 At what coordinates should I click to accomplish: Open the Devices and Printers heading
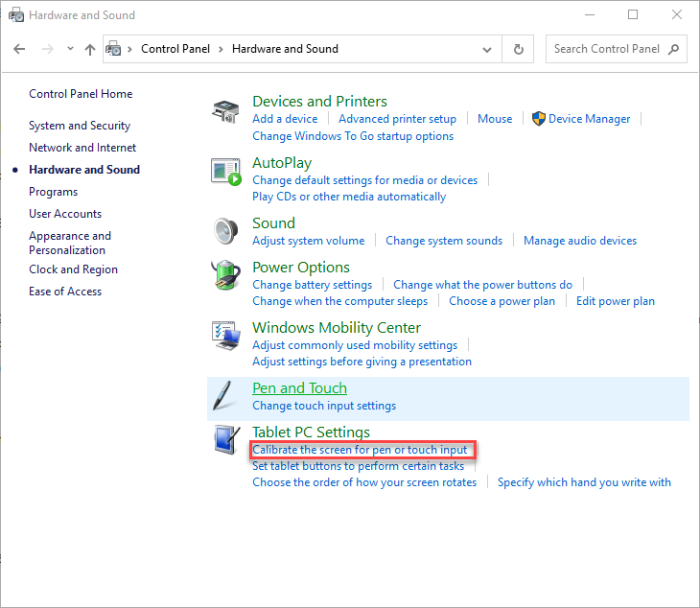[319, 102]
